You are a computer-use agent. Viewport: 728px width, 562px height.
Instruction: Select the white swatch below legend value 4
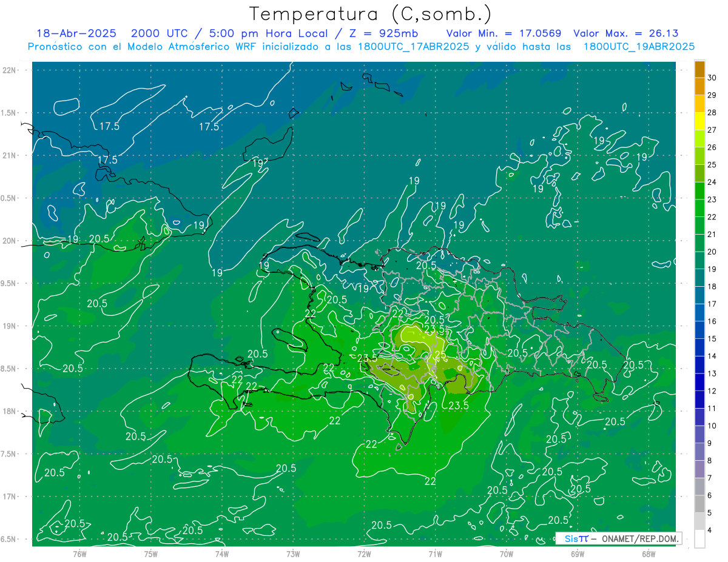click(x=699, y=538)
